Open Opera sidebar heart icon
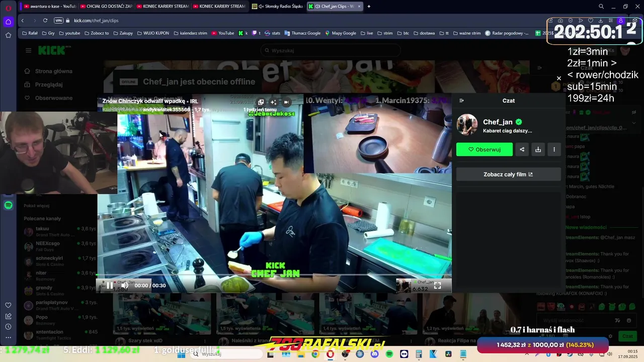Screen dimensions: 644x362 [x=8, y=305]
